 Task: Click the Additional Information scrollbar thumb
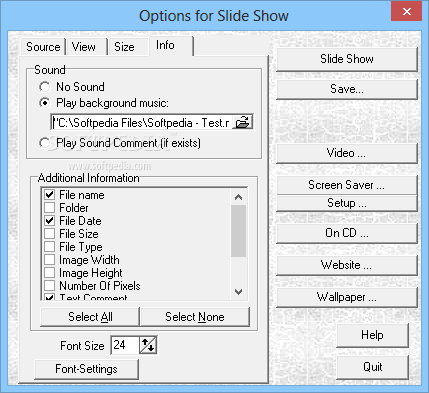[x=238, y=231]
